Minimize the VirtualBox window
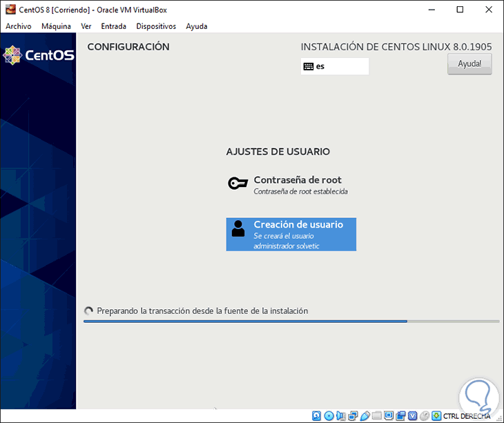This screenshot has height=423, width=504. pyautogui.click(x=432, y=10)
